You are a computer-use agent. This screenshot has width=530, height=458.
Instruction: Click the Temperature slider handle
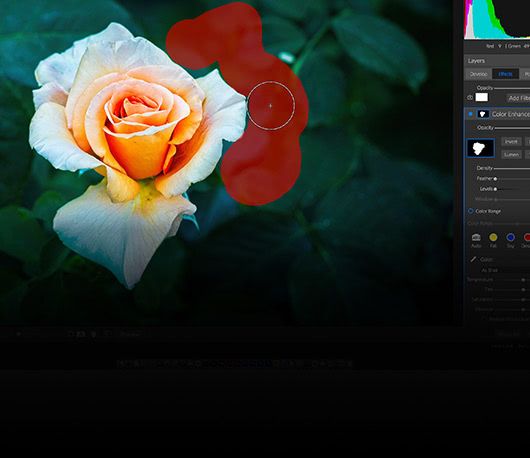523,280
